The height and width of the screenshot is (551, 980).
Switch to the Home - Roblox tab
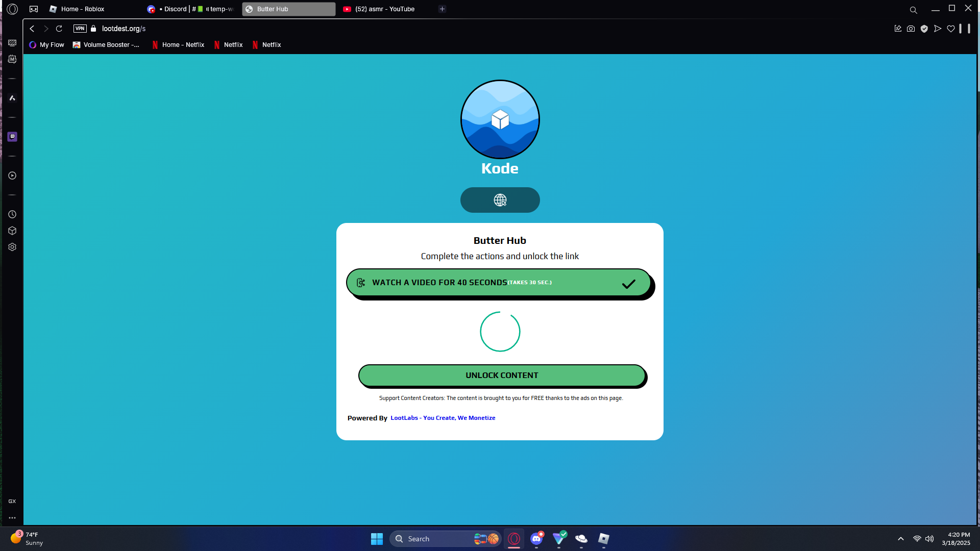83,9
